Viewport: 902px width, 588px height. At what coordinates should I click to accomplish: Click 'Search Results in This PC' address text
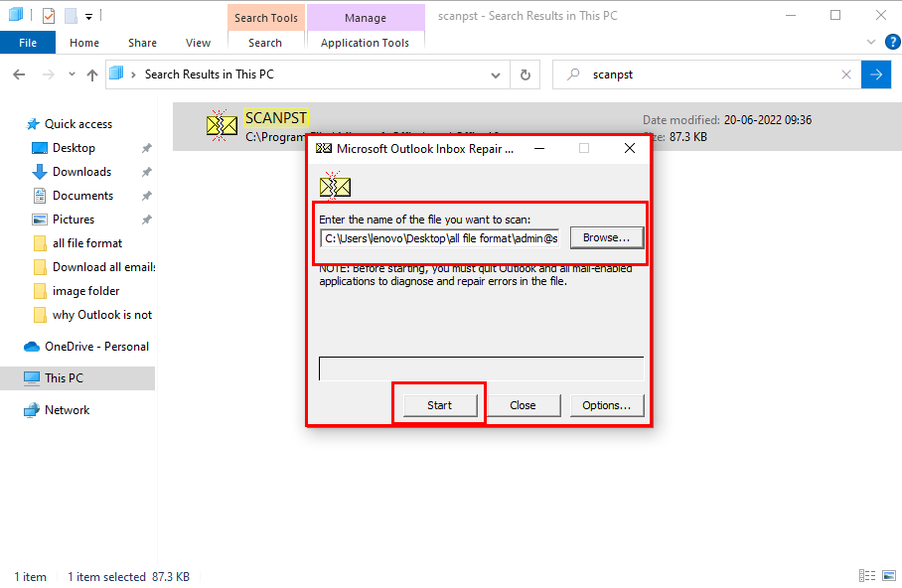click(x=210, y=74)
